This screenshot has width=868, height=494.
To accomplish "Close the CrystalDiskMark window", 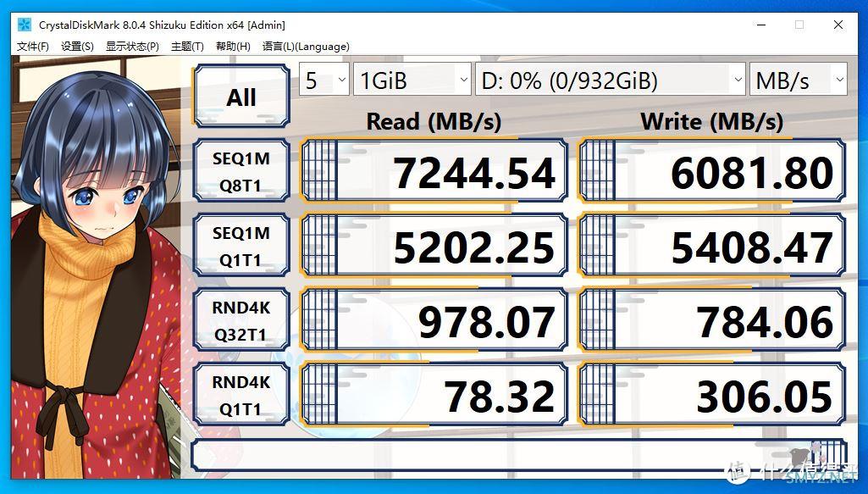I will tap(838, 25).
